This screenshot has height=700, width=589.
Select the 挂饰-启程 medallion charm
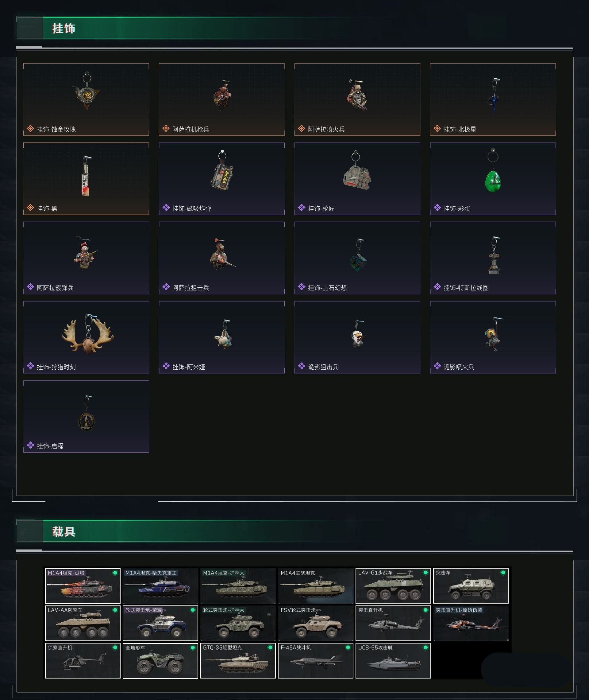pyautogui.click(x=87, y=413)
